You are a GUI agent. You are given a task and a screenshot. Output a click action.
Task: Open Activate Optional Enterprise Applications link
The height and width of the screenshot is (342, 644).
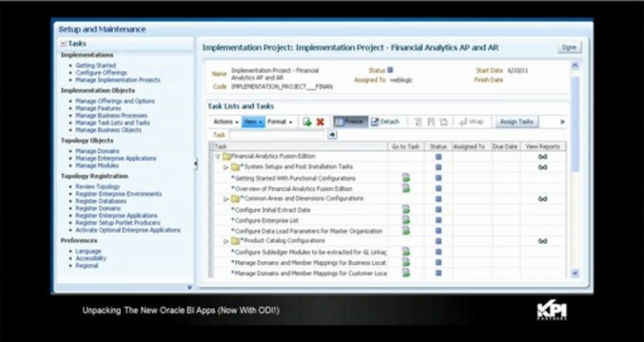click(128, 230)
